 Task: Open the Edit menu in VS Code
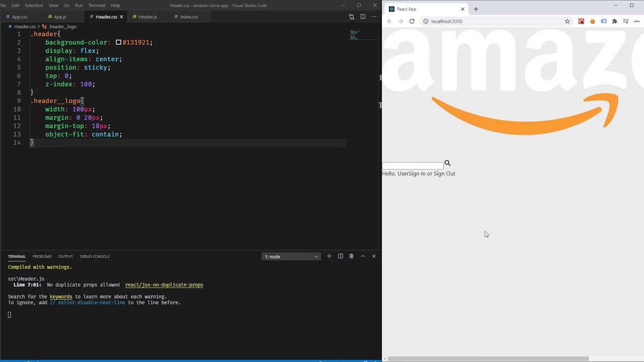[x=16, y=5]
